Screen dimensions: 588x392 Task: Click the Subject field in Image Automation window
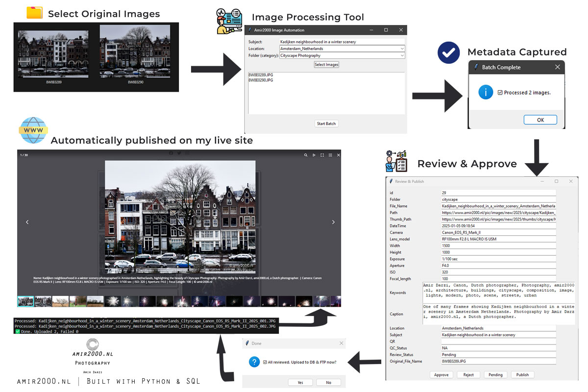(342, 42)
